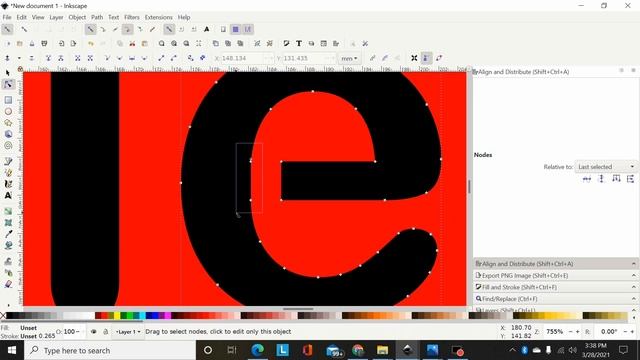
Task: Select the Selector arrow tool
Action: pyautogui.click(x=8, y=73)
